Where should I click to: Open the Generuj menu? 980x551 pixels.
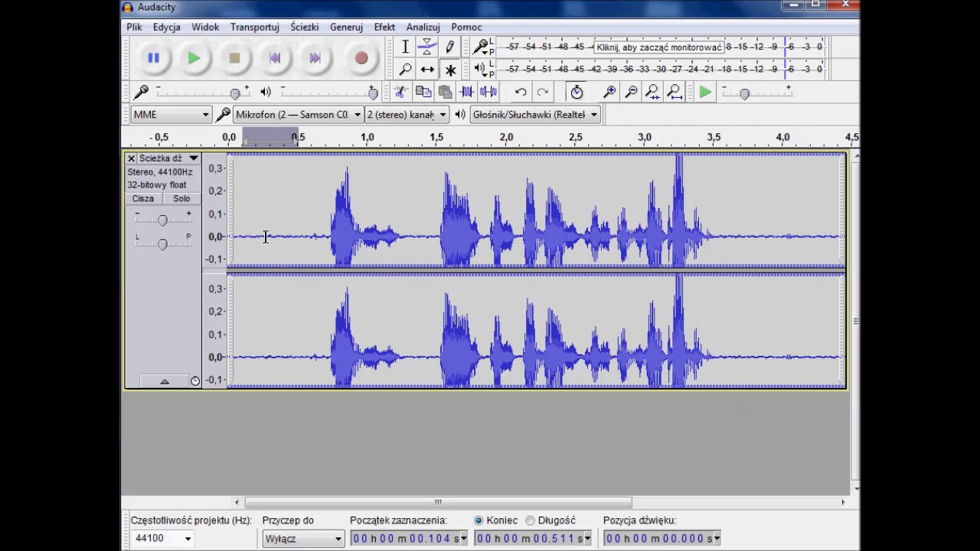(346, 27)
